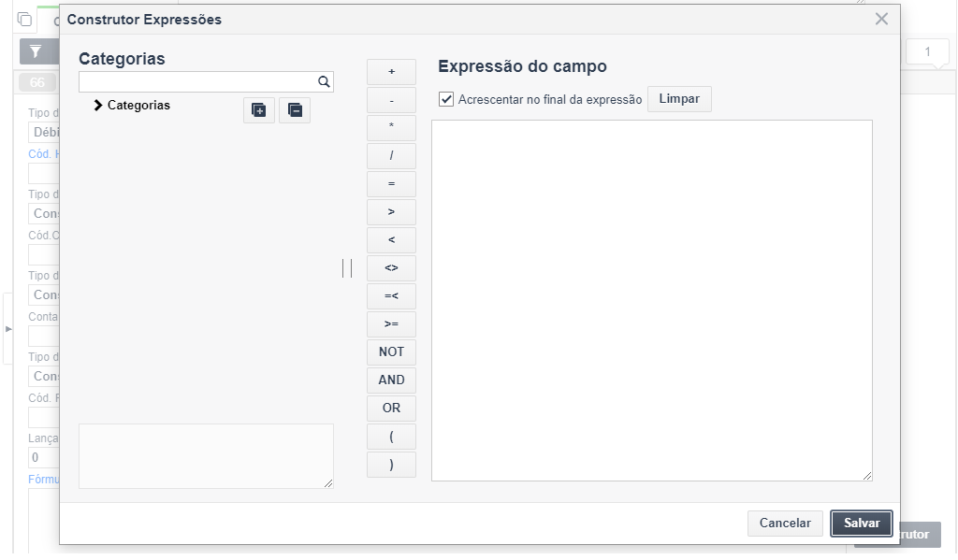Click the expression area resize grip
This screenshot has height=560, width=958.
point(867,476)
